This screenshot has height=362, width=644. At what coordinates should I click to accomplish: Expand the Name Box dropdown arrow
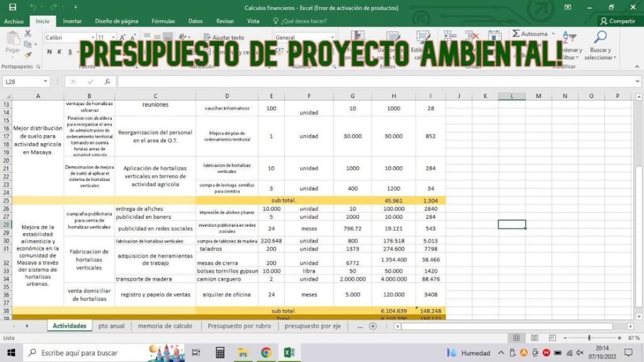(x=45, y=82)
